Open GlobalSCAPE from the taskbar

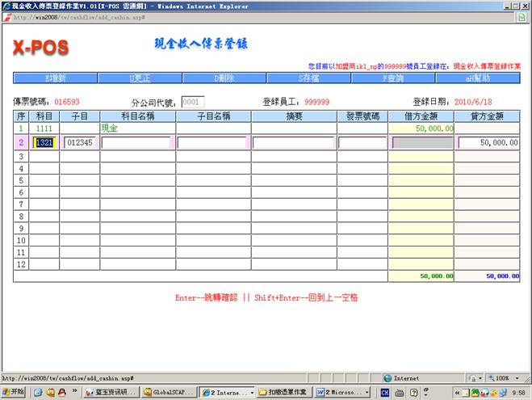click(170, 392)
